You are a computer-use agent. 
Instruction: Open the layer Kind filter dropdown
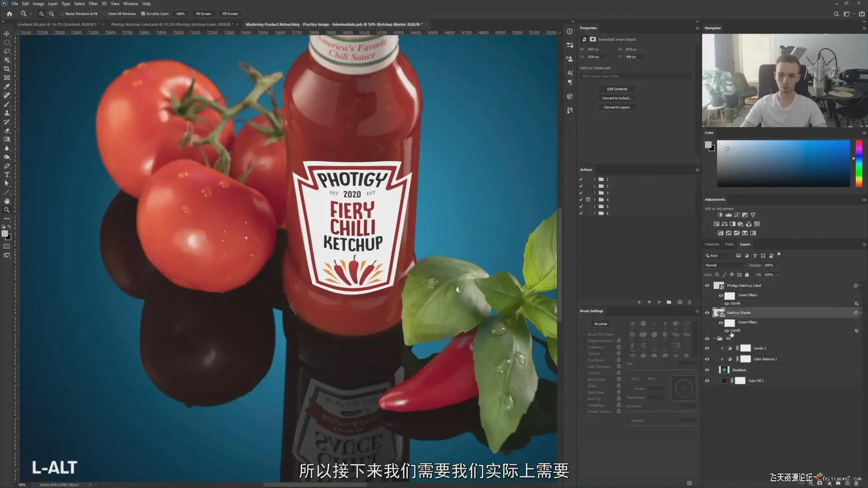(x=719, y=256)
